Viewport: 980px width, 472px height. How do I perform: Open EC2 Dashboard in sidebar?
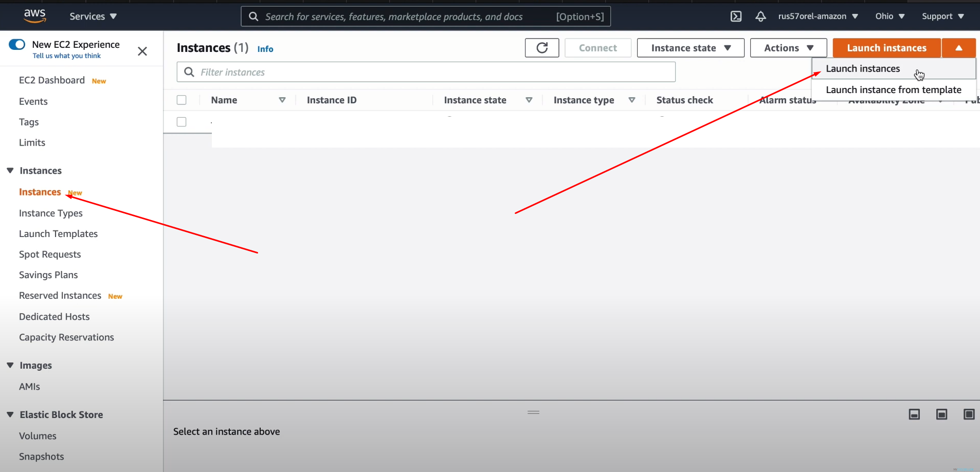(52, 80)
